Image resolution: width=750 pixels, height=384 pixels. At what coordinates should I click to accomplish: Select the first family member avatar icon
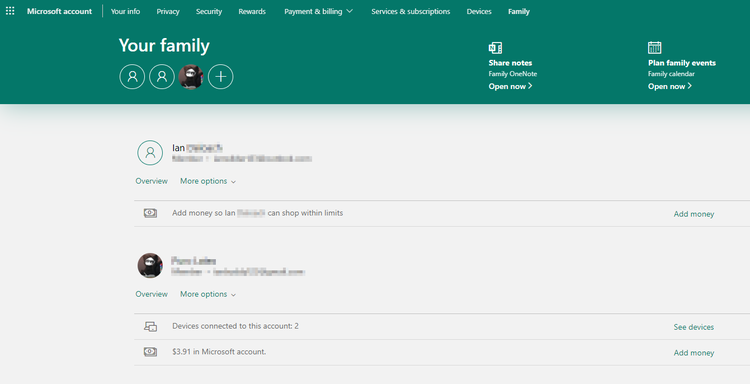click(132, 77)
